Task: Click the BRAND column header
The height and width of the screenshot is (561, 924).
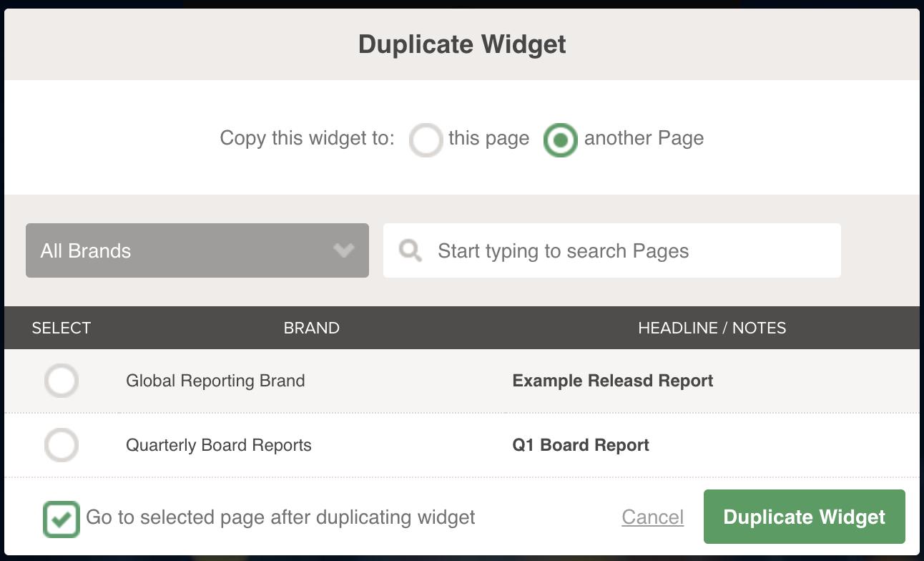Action: (x=311, y=328)
